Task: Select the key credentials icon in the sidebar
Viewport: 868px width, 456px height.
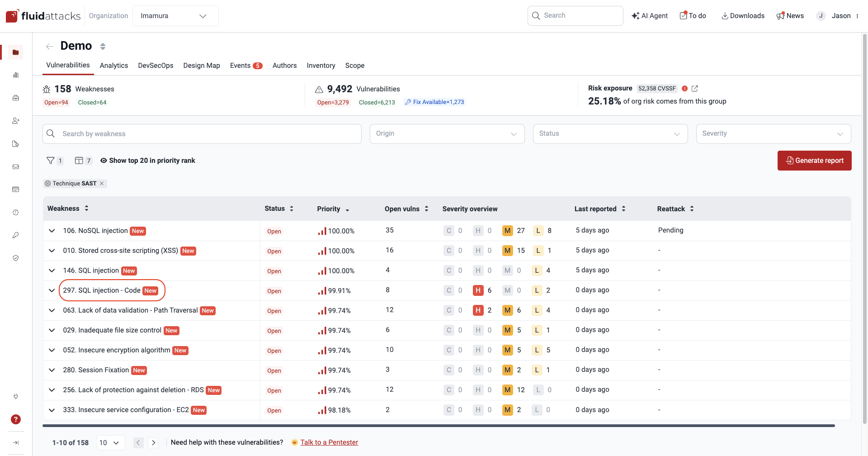Action: click(x=16, y=235)
